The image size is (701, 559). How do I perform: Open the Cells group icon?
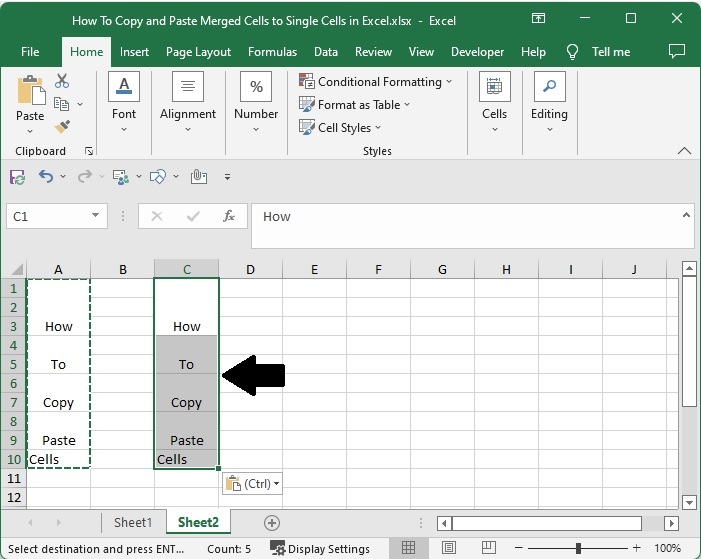coord(494,88)
